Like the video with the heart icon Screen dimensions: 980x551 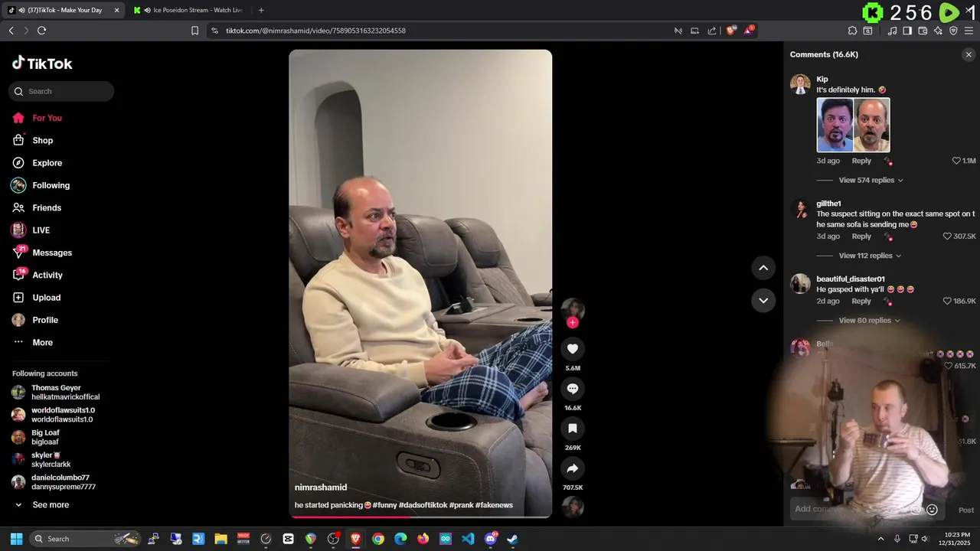(x=572, y=349)
